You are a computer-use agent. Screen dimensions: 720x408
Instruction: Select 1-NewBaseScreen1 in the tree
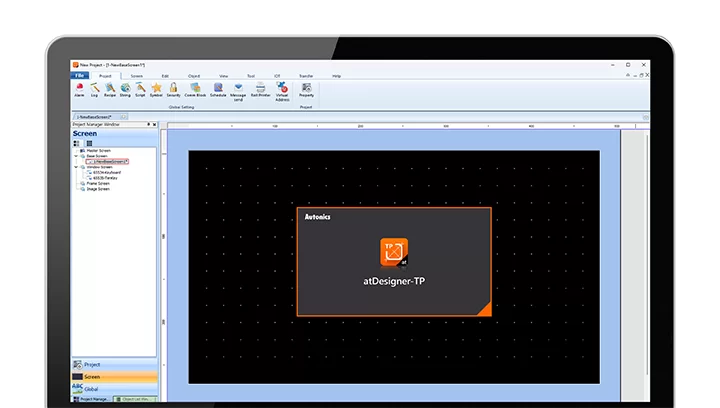pos(107,162)
